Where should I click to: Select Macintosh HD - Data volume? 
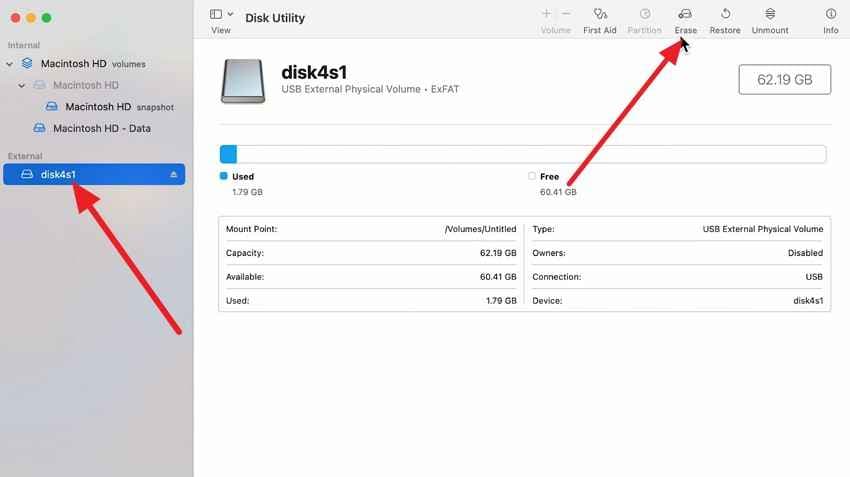click(102, 128)
